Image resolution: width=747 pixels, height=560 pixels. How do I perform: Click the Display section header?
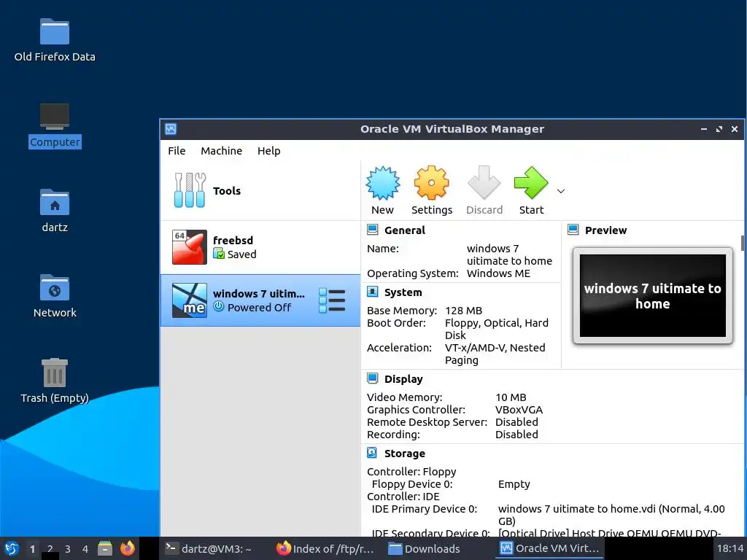coord(403,379)
